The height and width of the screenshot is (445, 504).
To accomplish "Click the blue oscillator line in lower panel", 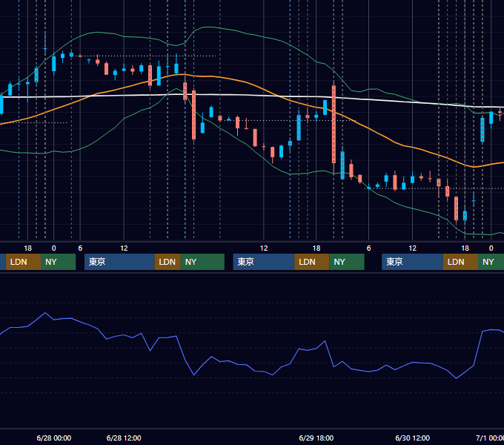I will click(x=264, y=372).
